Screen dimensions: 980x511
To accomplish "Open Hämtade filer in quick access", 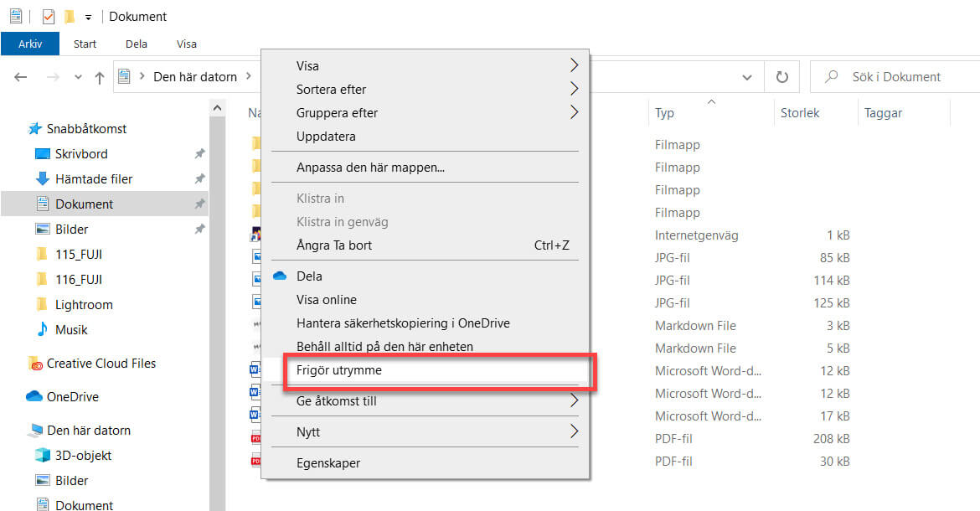I will point(93,179).
